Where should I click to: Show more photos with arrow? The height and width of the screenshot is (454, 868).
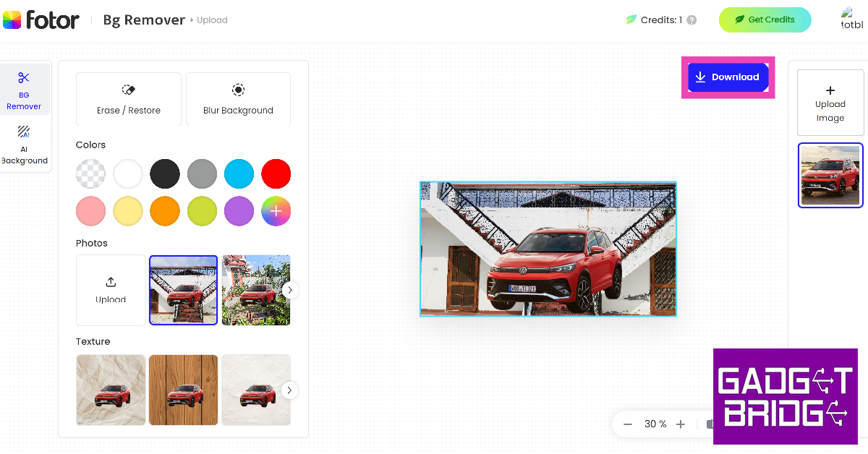(x=289, y=290)
